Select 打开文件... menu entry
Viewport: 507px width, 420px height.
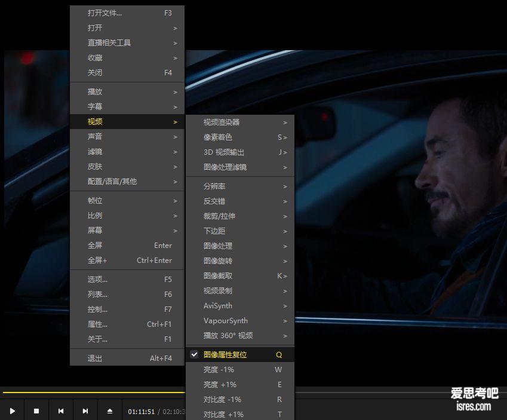point(127,13)
